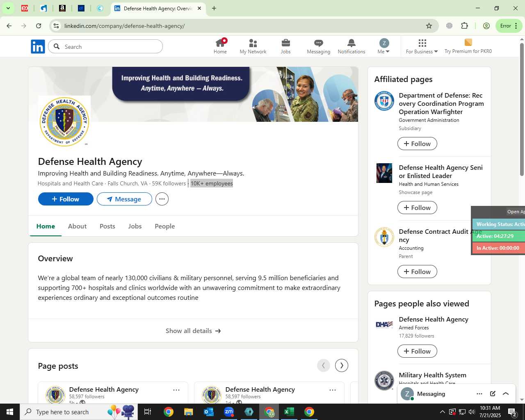Open first post's ellipsis options menu
525x420 pixels.
point(176,390)
